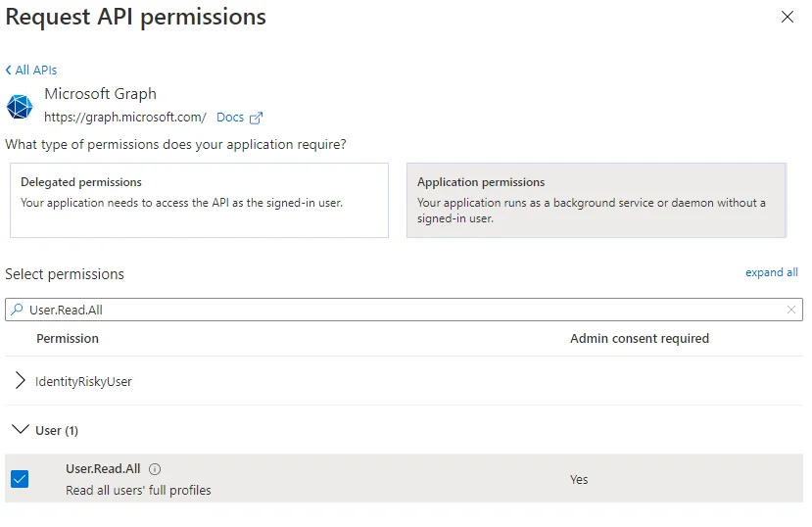Click the IdentityRiskyUser group label
Image resolution: width=812 pixels, height=527 pixels.
click(x=83, y=382)
